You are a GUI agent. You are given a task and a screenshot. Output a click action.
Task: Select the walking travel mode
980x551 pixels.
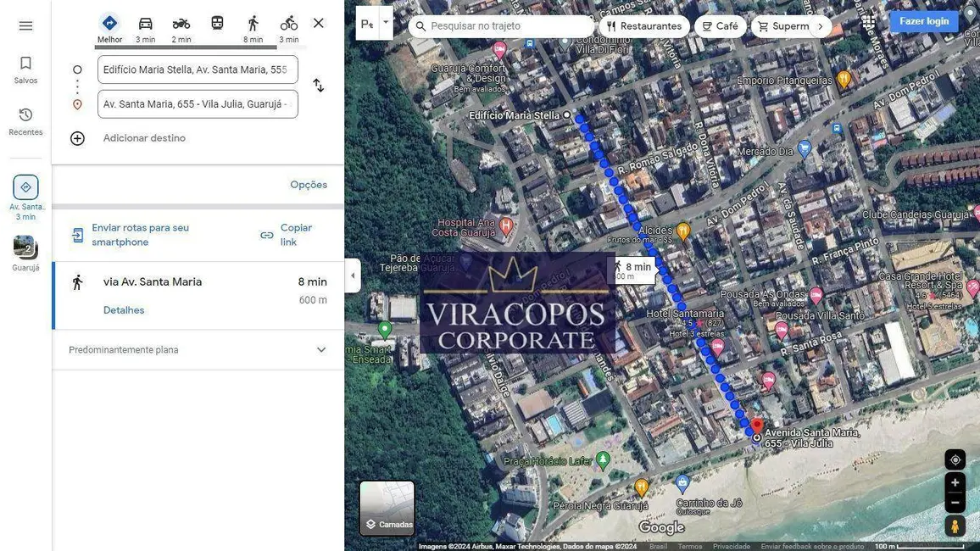pos(253,27)
